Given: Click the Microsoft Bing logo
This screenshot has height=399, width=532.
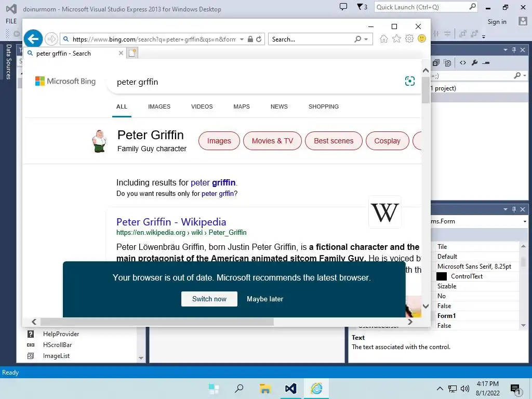Looking at the screenshot, I should click(x=65, y=81).
